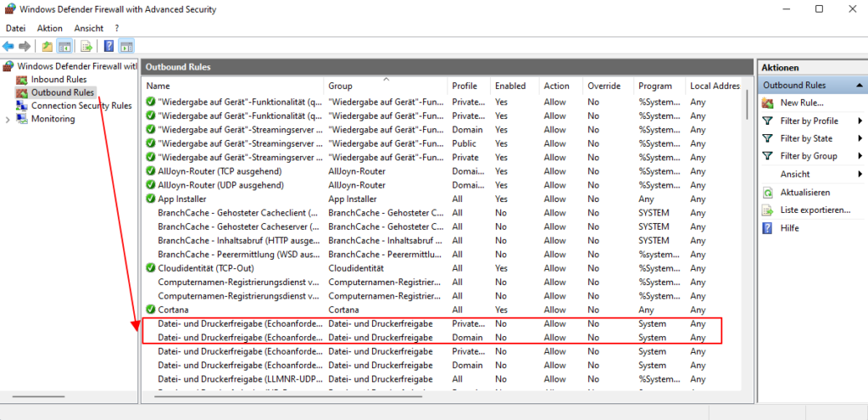
Task: Expand the Monitoring tree node chevron
Action: [7, 119]
